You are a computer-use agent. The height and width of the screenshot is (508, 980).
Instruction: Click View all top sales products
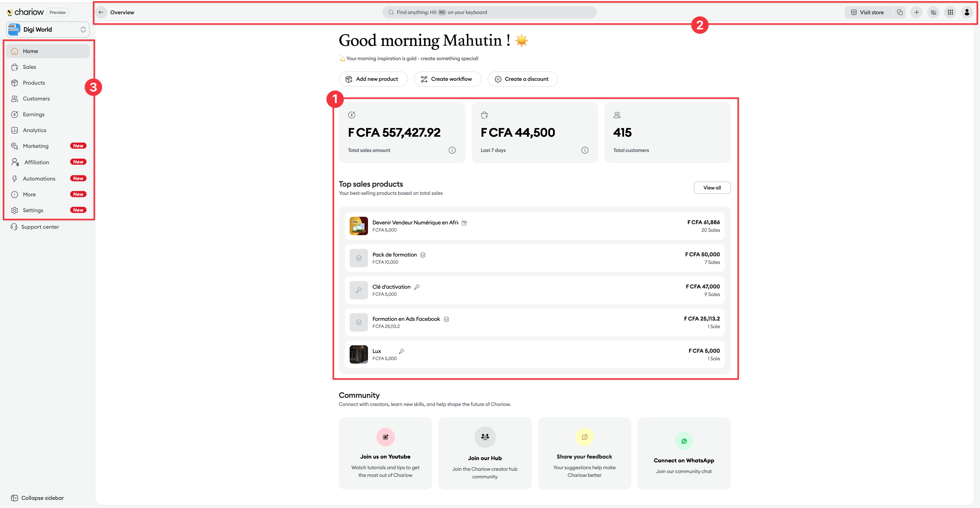point(712,188)
